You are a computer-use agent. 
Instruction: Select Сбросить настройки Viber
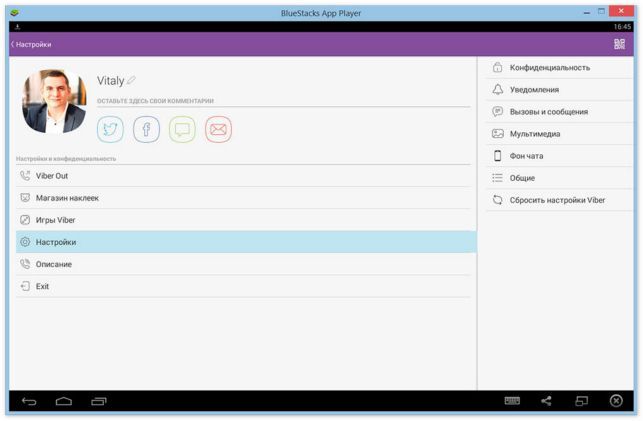(x=559, y=200)
